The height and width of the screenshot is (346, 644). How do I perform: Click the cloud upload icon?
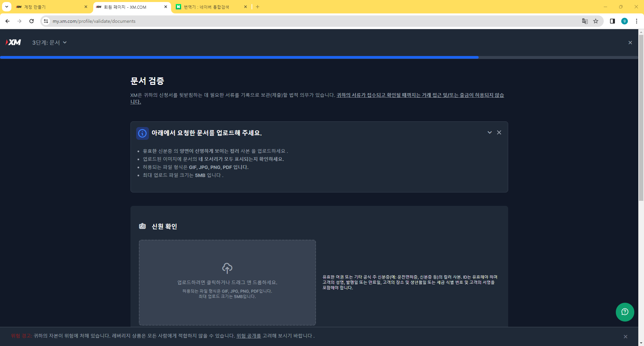227,268
